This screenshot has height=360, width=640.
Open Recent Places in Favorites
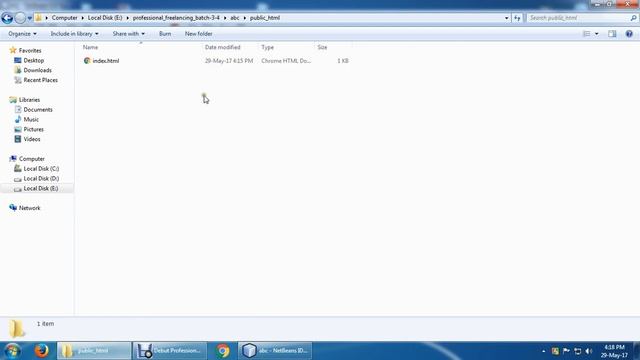(x=40, y=80)
